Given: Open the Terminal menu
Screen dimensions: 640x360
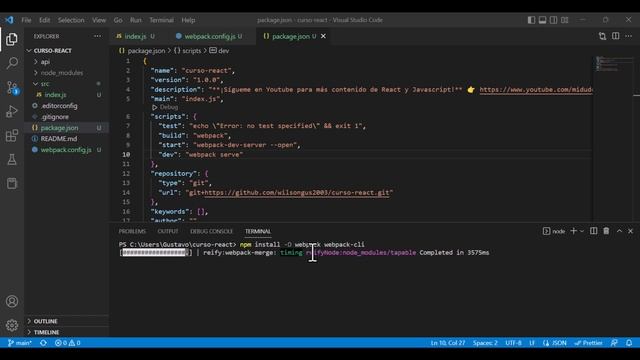Looking at the screenshot, I should tap(161, 20).
